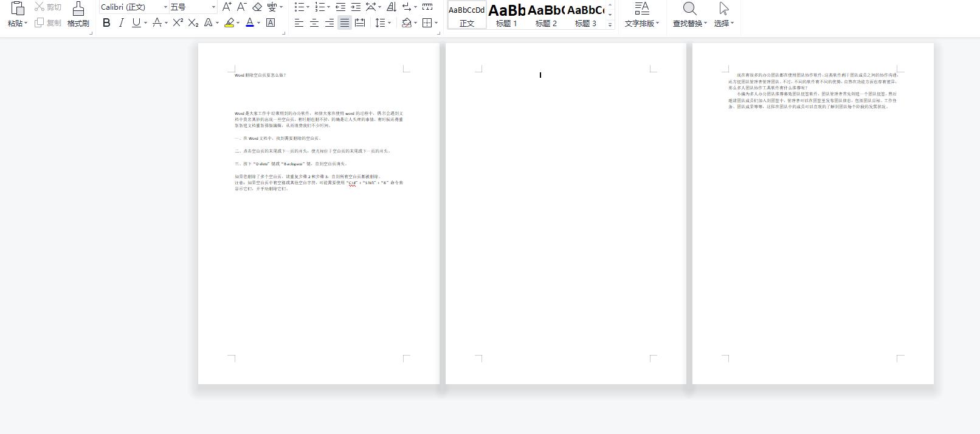The image size is (980, 434).
Task: Open the font size (五号) dropdown
Action: [213, 7]
